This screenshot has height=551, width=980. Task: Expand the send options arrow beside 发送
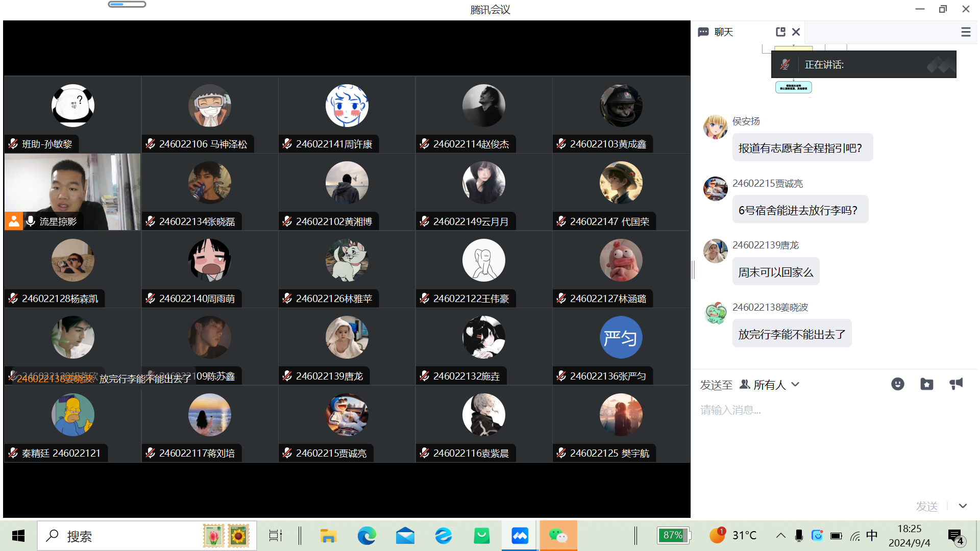coord(963,506)
